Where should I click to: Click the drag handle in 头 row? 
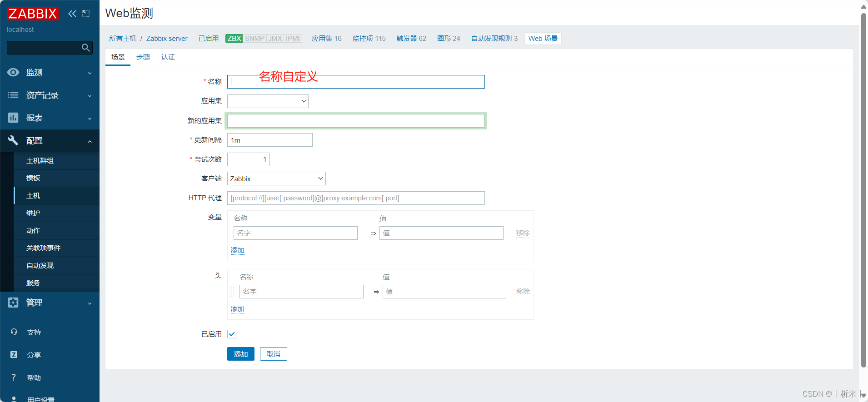tap(232, 292)
